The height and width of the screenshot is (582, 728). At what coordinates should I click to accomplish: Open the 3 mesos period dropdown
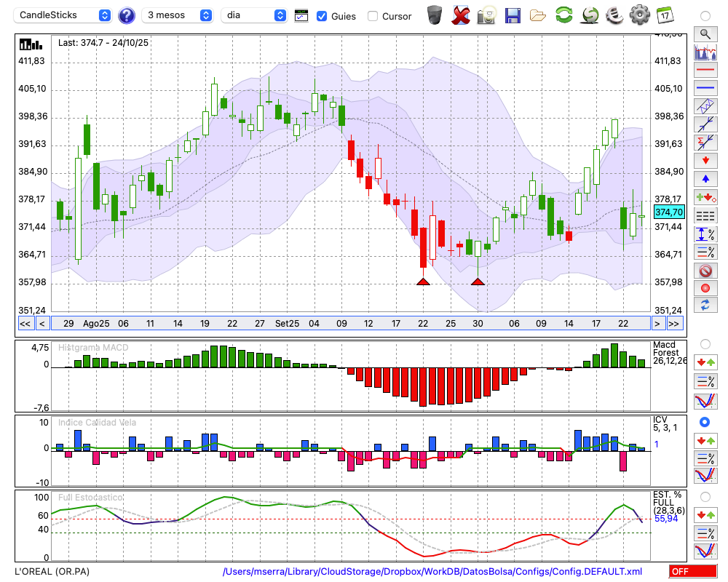click(x=178, y=15)
